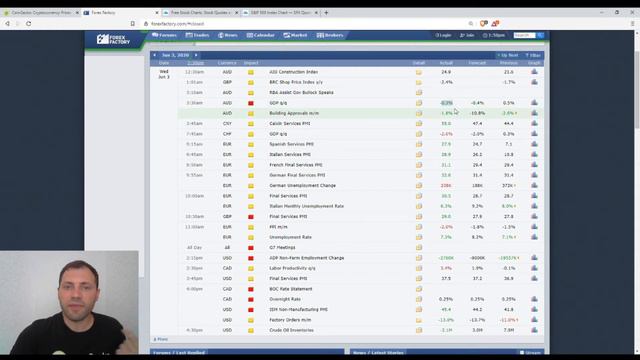Open detail folder for German Unemployment Change
Image resolution: width=640 pixels, height=360 pixels.
coord(419,186)
